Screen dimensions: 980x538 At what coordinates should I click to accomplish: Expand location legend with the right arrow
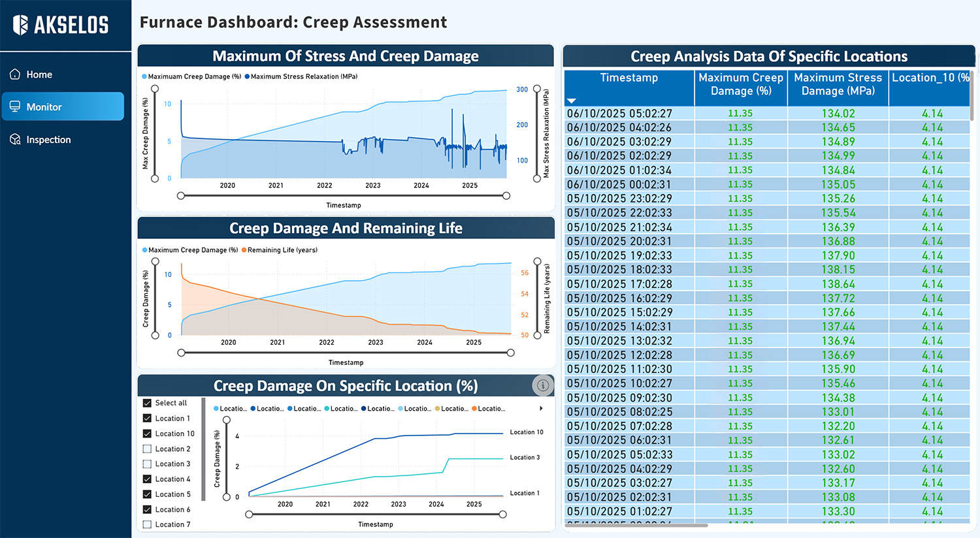(x=540, y=409)
